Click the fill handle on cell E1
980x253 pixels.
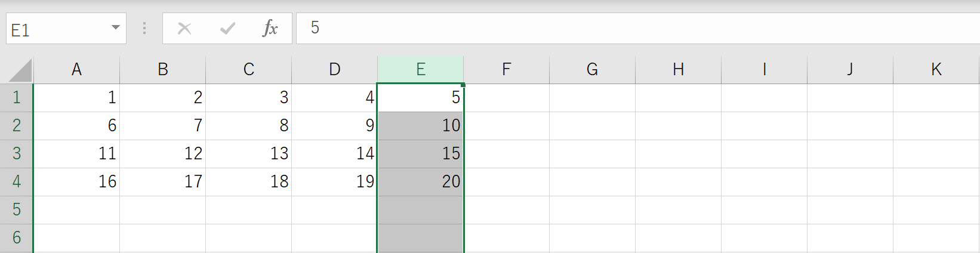click(x=463, y=85)
